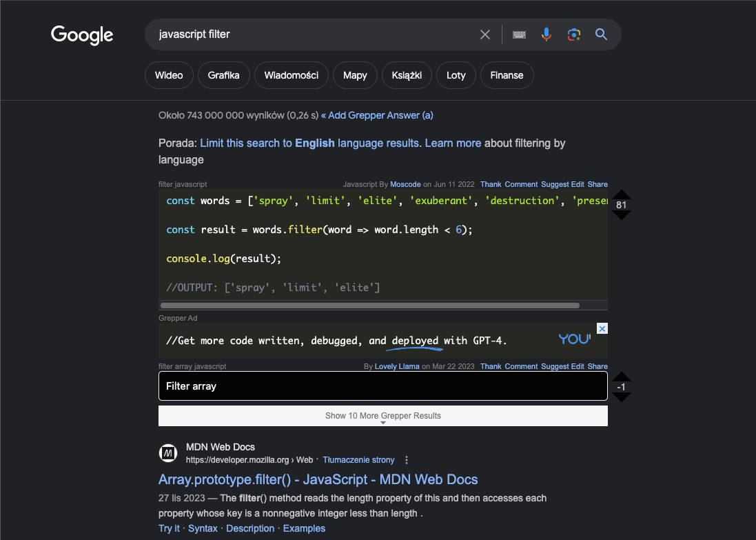The image size is (756, 540).
Task: Share the Lovely Llama answer
Action: [x=597, y=366]
